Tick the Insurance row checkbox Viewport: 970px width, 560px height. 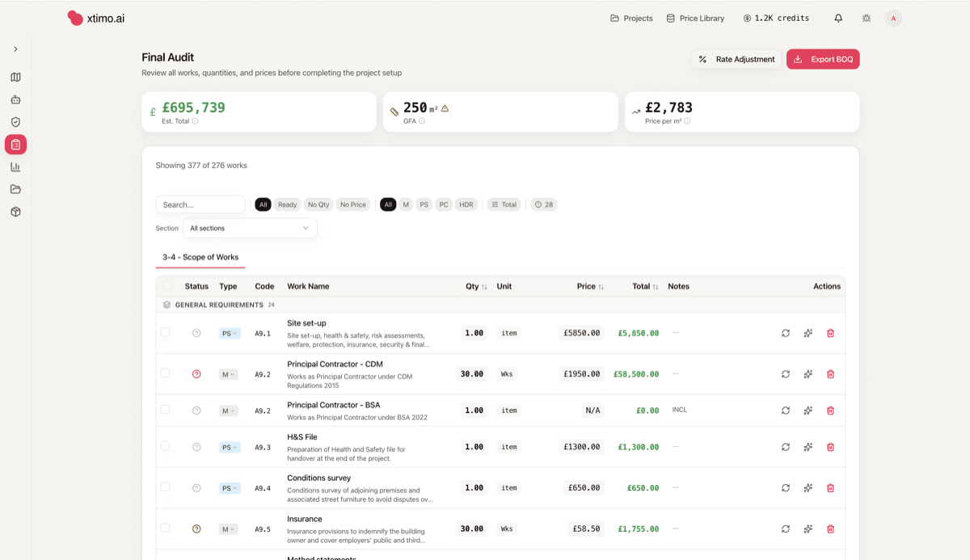pos(165,528)
